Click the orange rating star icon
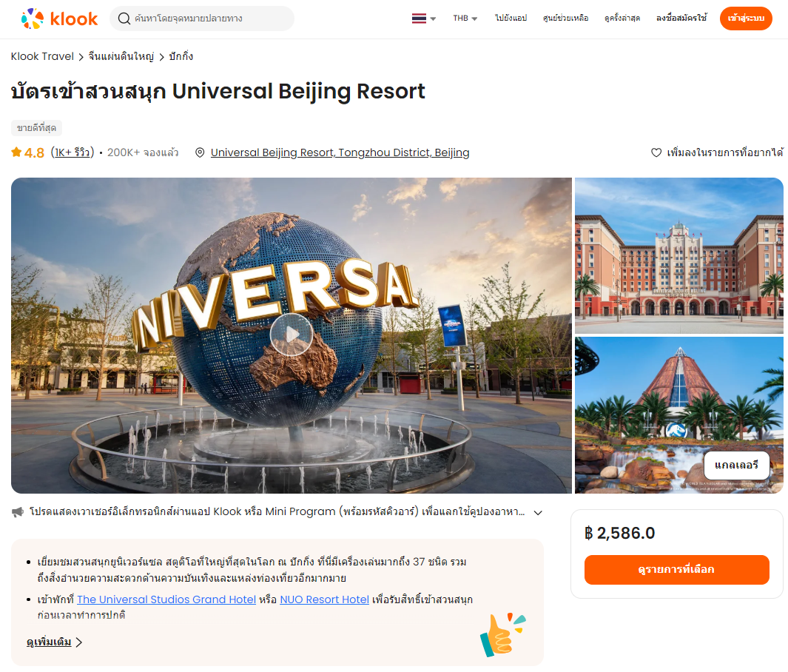Image resolution: width=788 pixels, height=672 pixels. tap(16, 152)
